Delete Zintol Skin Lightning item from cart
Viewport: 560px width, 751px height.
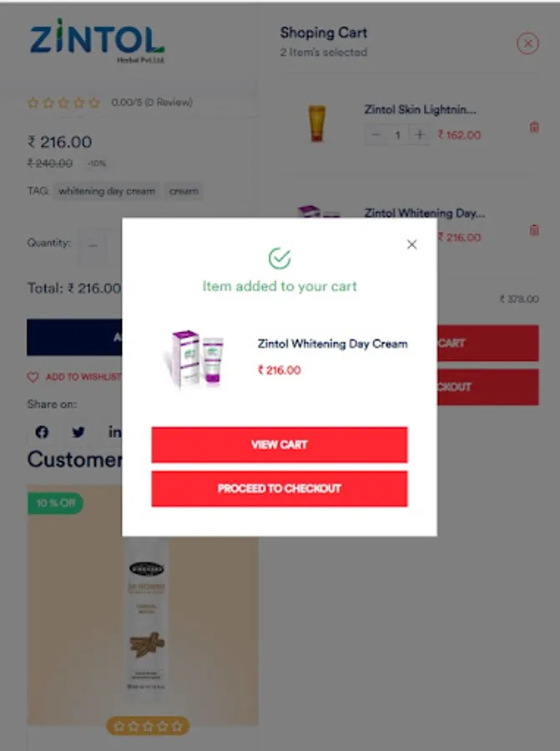coord(534,127)
